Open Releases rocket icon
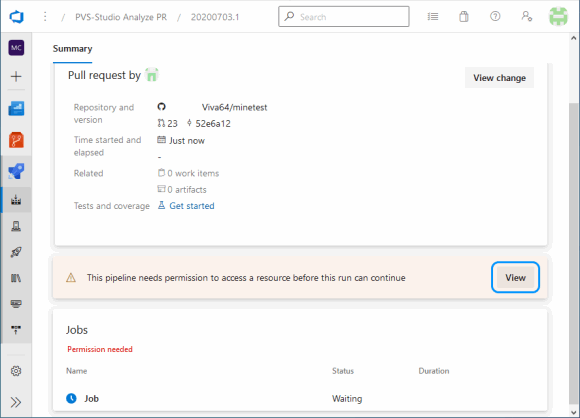The height and width of the screenshot is (418, 580). [x=16, y=252]
